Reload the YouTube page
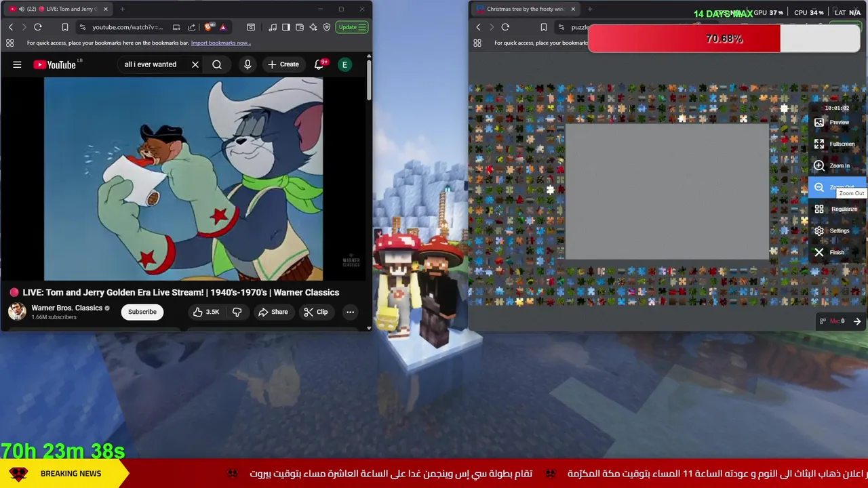The image size is (868, 488). (38, 27)
